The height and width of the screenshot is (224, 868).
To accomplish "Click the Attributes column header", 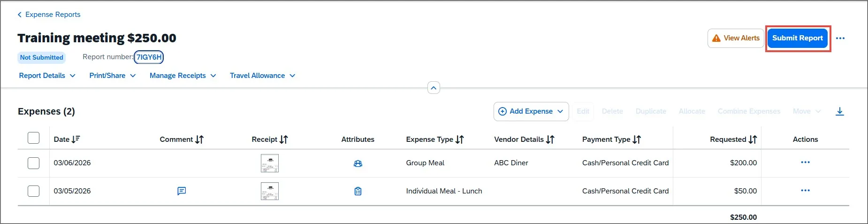I will 358,139.
